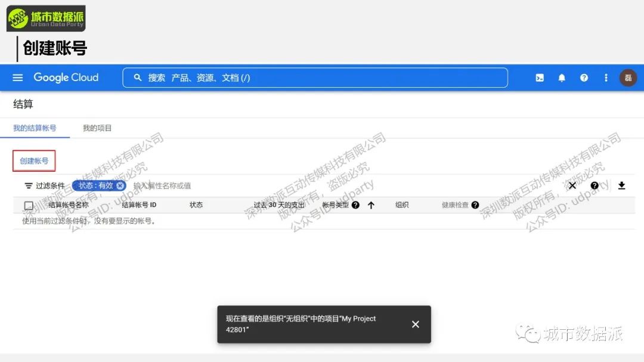
Task: Sort by 过去 30 天的支出 column
Action: (279, 205)
